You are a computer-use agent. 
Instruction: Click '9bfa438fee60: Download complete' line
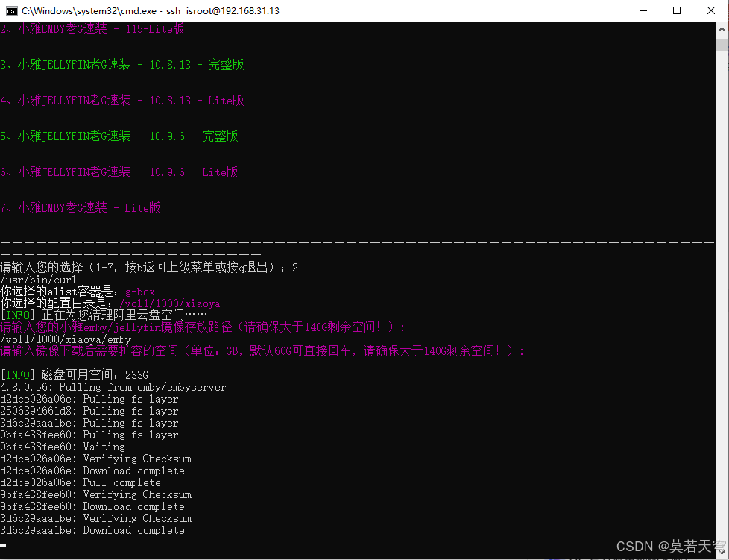(x=92, y=506)
